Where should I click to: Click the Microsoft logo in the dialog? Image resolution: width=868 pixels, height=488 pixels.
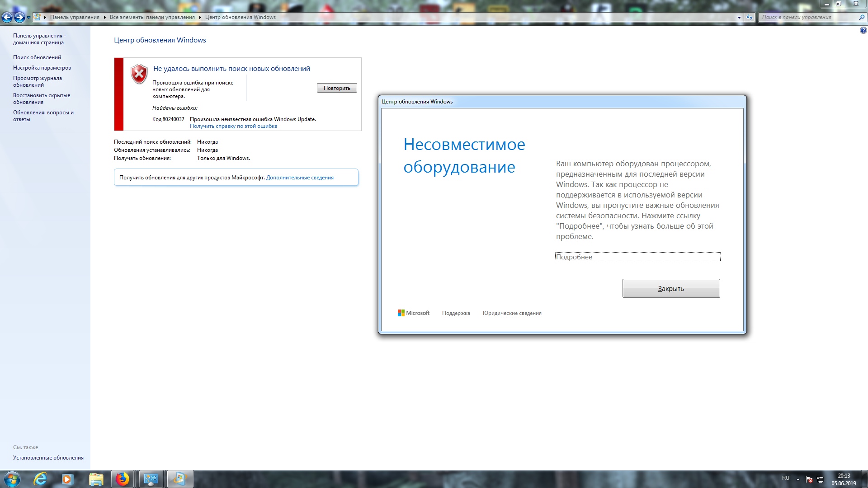coord(413,313)
